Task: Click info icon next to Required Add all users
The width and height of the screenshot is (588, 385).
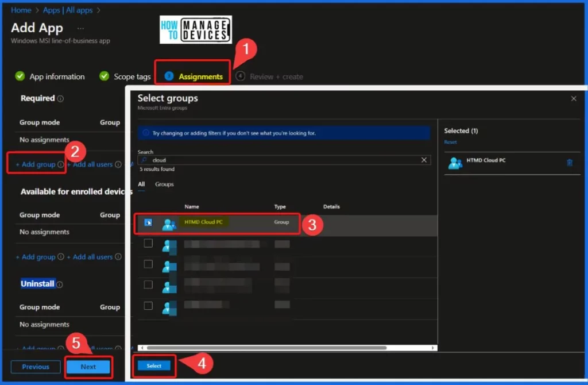Action: [118, 164]
